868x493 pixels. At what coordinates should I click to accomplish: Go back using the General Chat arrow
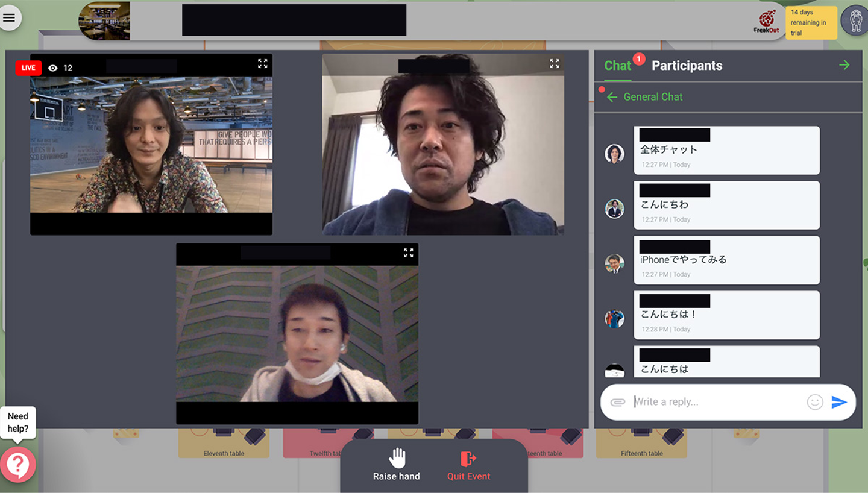(x=612, y=97)
